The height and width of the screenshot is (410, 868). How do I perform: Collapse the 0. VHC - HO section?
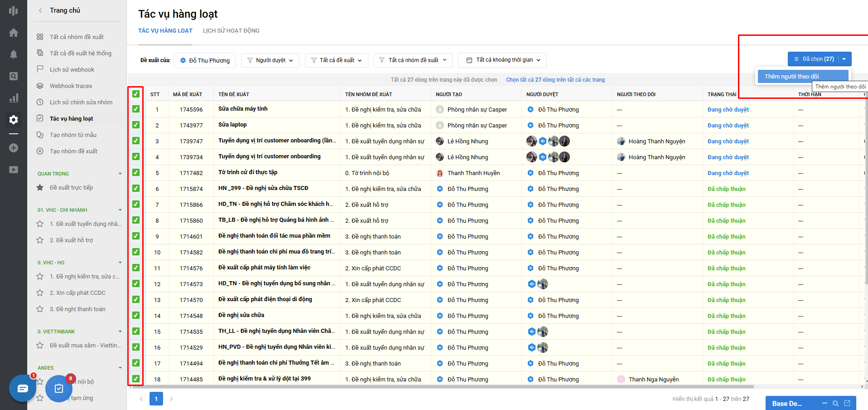[120, 263]
